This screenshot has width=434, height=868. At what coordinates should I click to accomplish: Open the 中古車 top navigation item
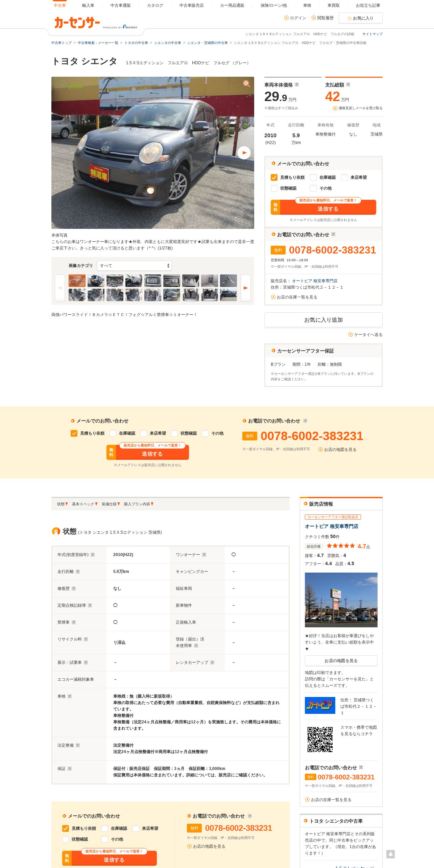click(x=60, y=5)
